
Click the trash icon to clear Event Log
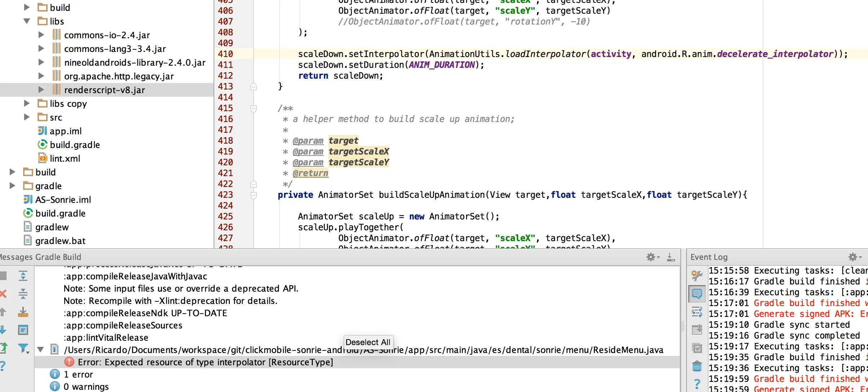coord(697,366)
